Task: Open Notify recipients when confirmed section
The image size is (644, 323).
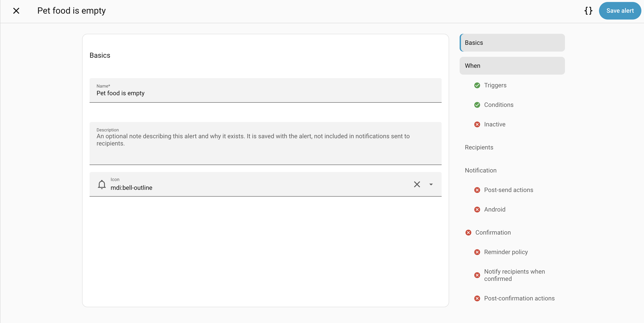Action: pos(514,275)
